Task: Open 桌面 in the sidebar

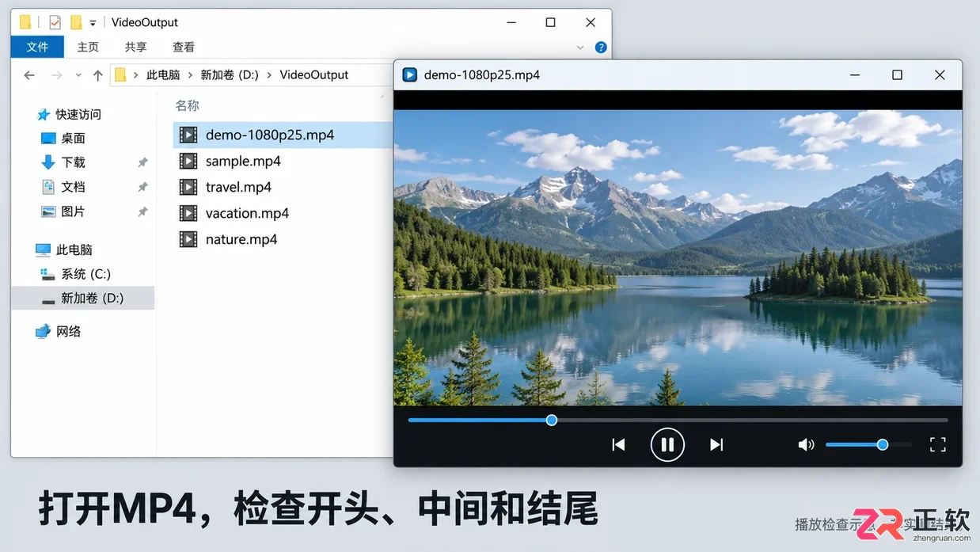Action: 73,139
